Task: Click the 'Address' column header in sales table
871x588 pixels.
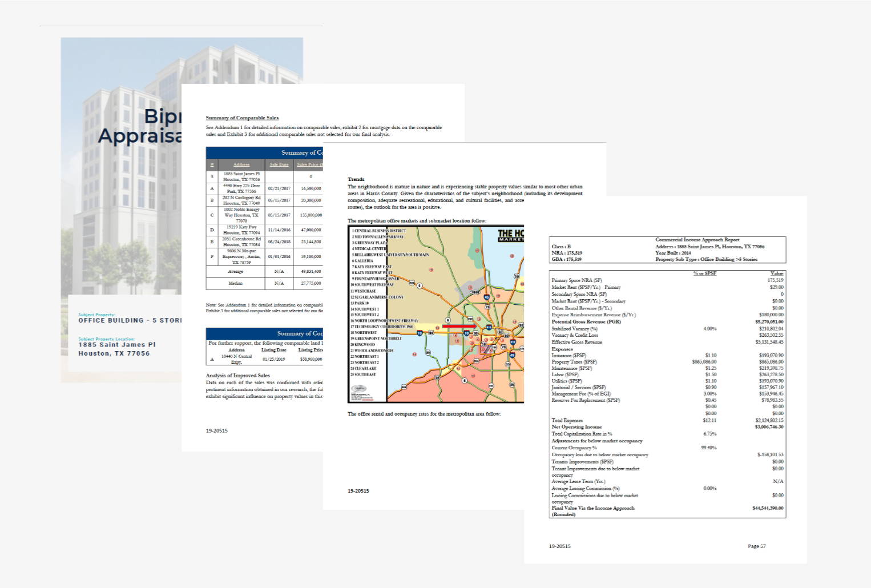Action: 241,164
